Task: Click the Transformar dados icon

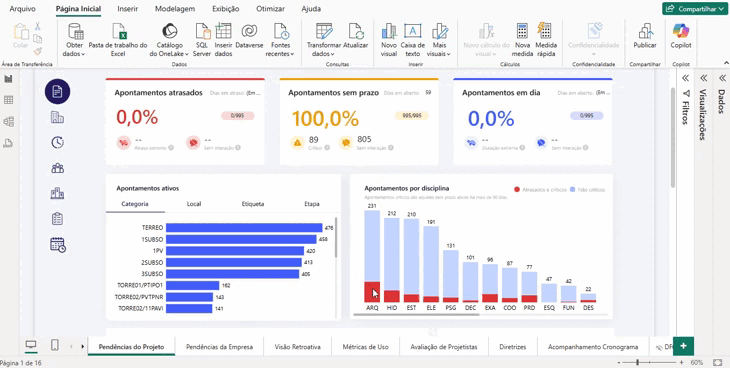Action: tap(324, 31)
